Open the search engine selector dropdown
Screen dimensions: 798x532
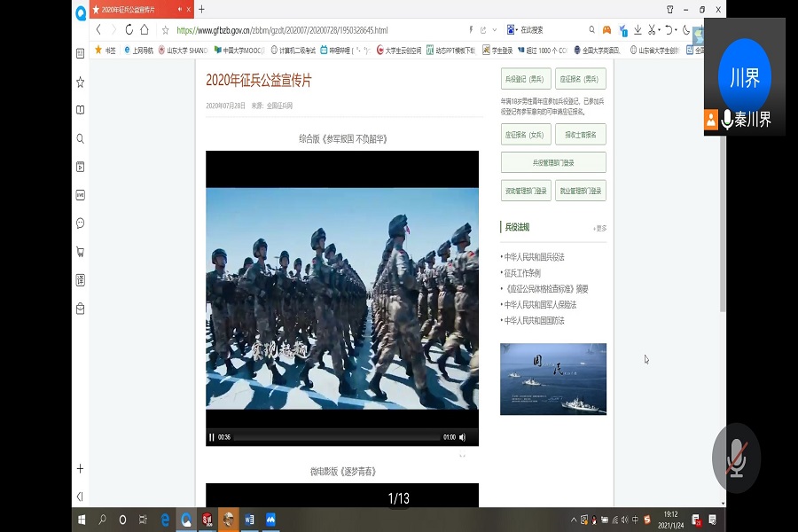[x=511, y=30]
